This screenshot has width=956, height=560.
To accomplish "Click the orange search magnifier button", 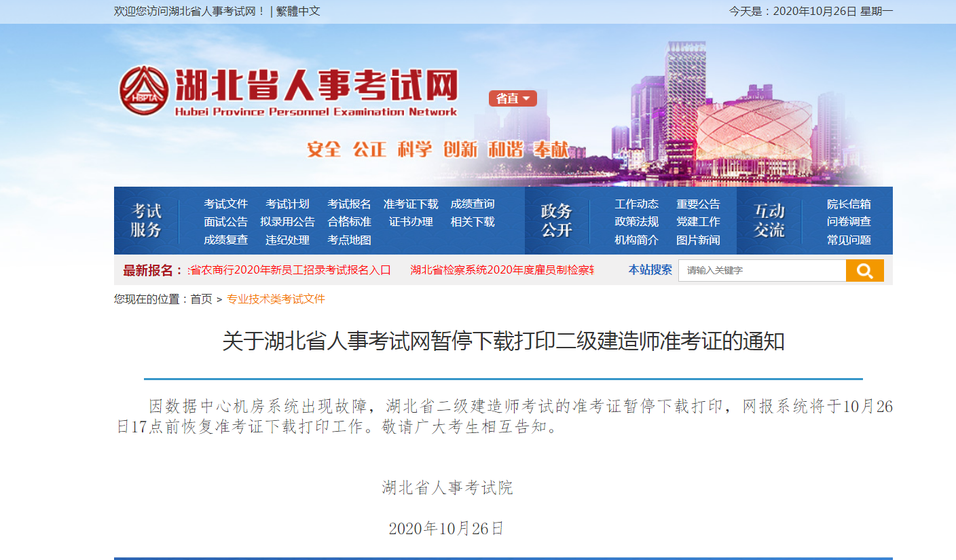I will (x=864, y=270).
